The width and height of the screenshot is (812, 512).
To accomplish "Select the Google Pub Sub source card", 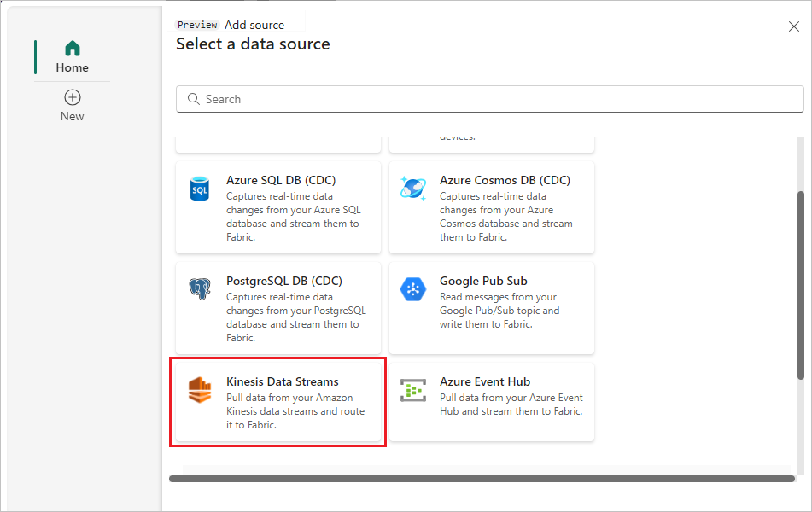I will coord(492,308).
